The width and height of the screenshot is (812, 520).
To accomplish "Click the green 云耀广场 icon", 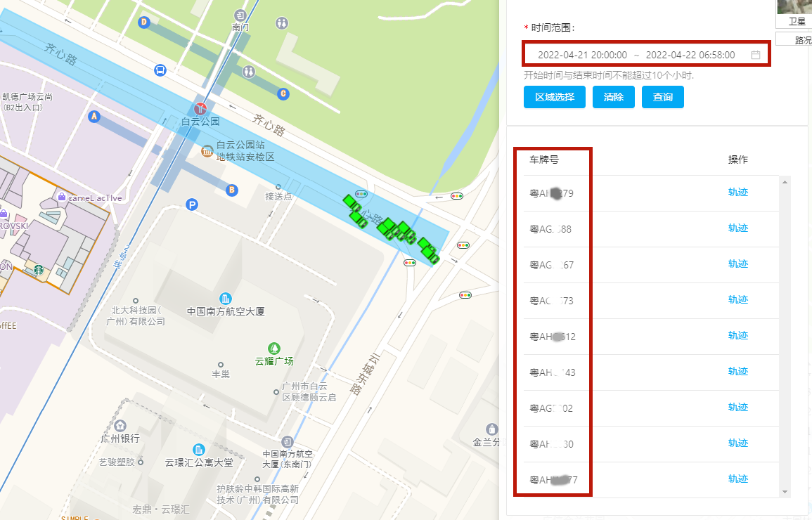I will coord(274,348).
